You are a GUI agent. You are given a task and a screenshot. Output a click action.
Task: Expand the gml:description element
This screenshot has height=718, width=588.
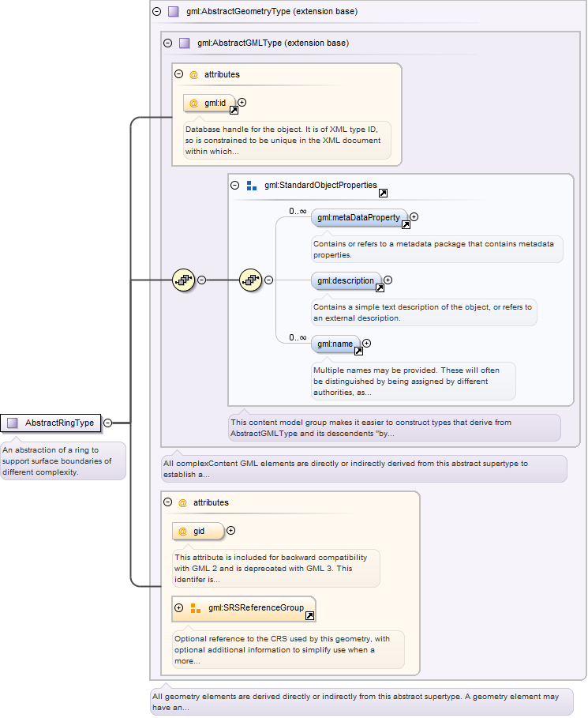388,280
